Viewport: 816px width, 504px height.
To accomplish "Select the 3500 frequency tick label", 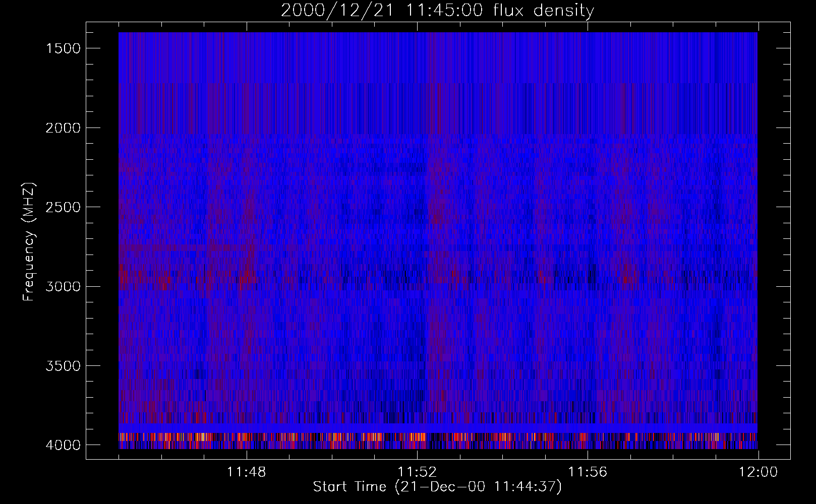I will pos(63,366).
